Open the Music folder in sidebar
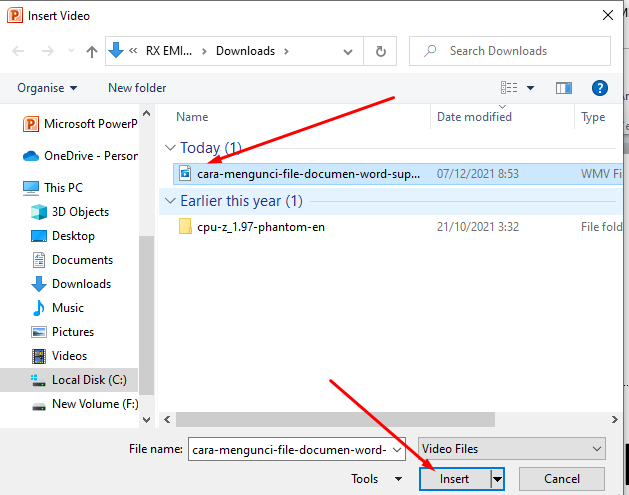The image size is (629, 495). point(68,308)
